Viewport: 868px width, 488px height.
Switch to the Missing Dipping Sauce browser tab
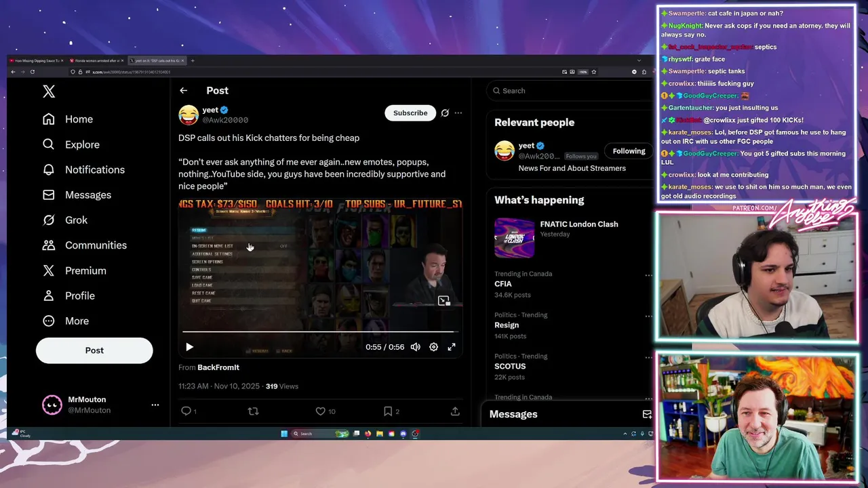click(x=35, y=60)
